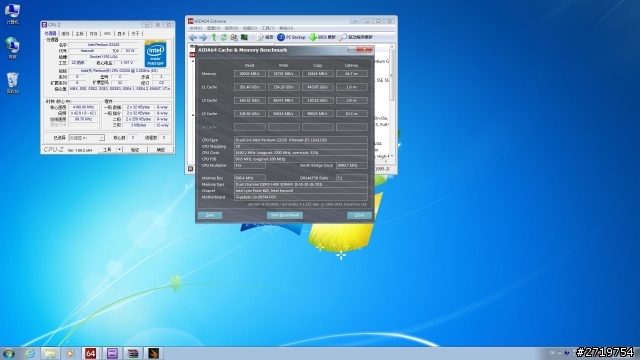Open Windows Media Player from taskbar
This screenshot has width=640, height=360.
coord(70,353)
